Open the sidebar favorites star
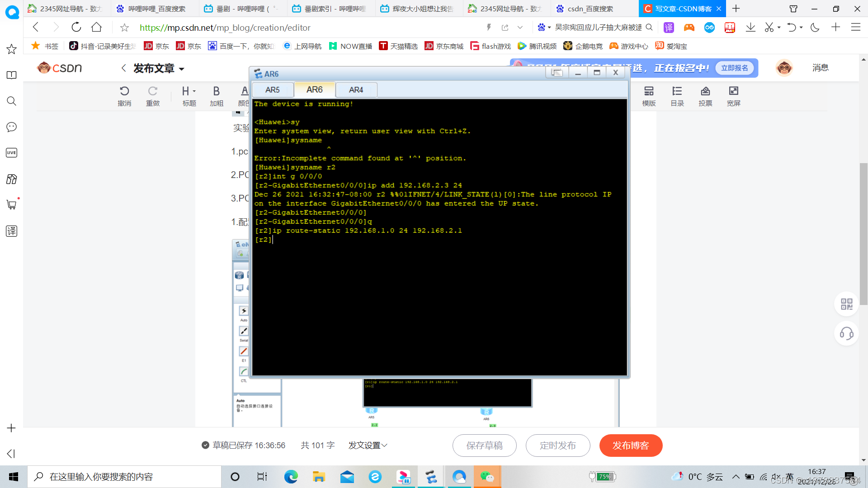868x488 pixels. click(11, 49)
